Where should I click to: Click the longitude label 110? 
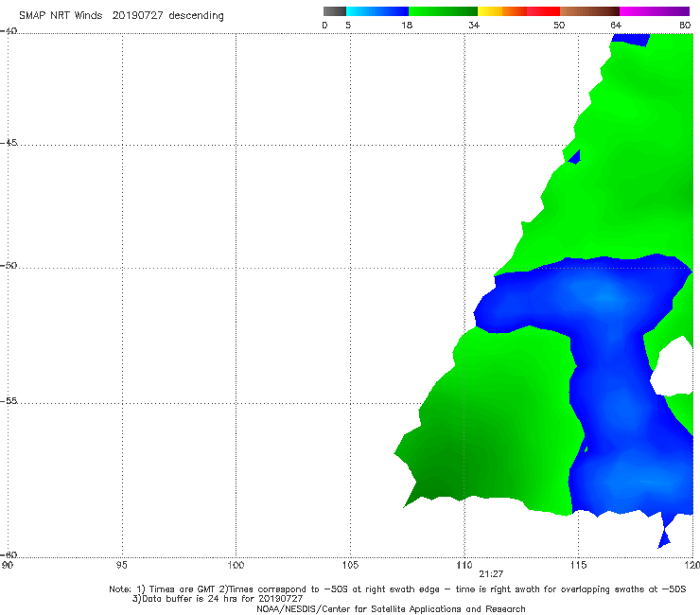click(x=464, y=565)
